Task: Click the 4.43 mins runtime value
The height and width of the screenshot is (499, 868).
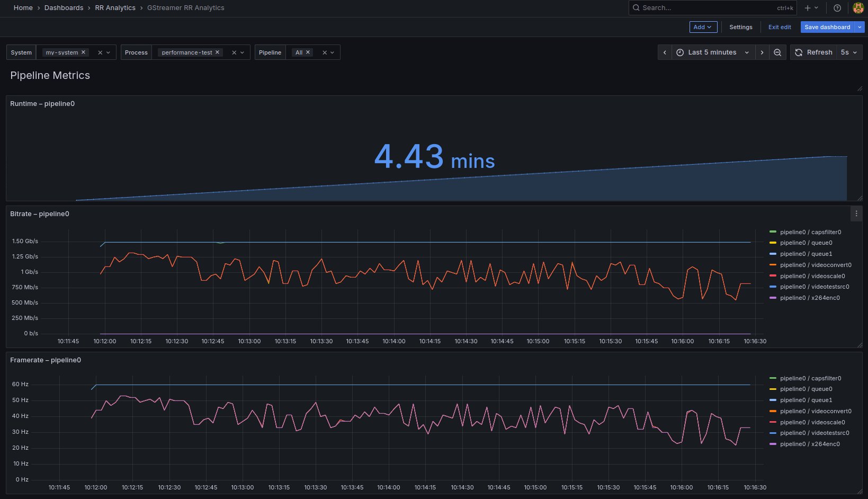Action: tap(434, 157)
